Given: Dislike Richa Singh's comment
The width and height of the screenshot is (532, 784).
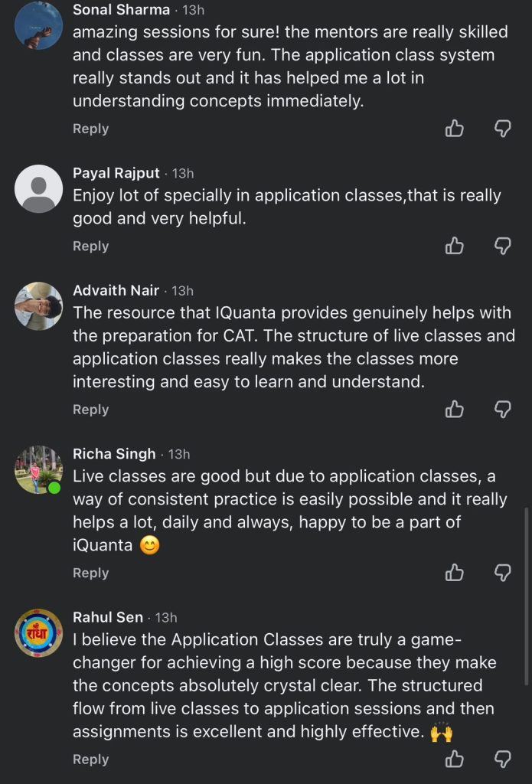Looking at the screenshot, I should [x=502, y=573].
